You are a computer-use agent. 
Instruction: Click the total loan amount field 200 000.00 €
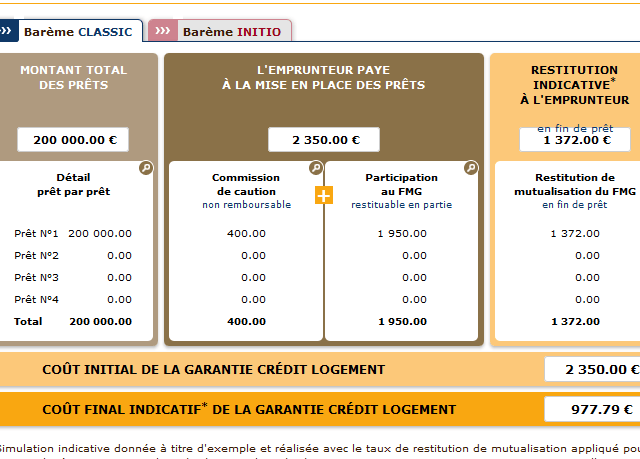click(75, 140)
